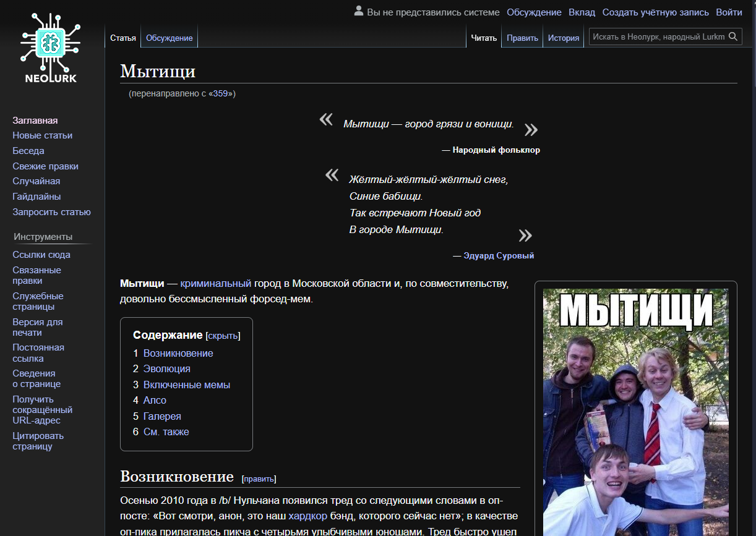The image size is (756, 536).
Task: Jump to Эволюция section in contents
Action: click(x=166, y=369)
